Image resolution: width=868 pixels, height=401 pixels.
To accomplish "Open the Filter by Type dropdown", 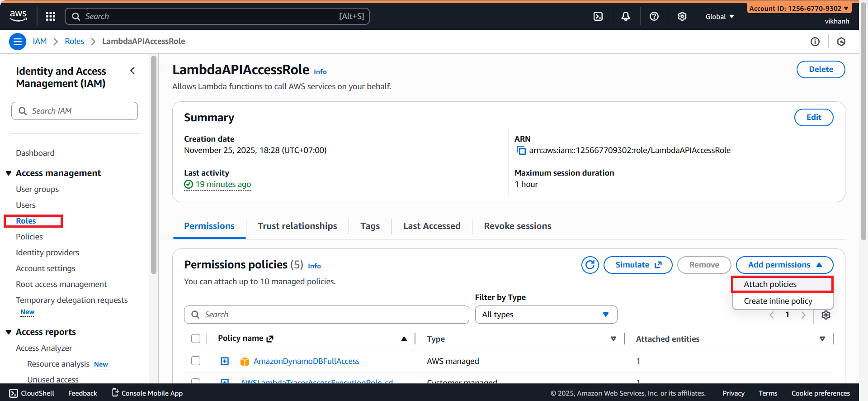I will [546, 315].
